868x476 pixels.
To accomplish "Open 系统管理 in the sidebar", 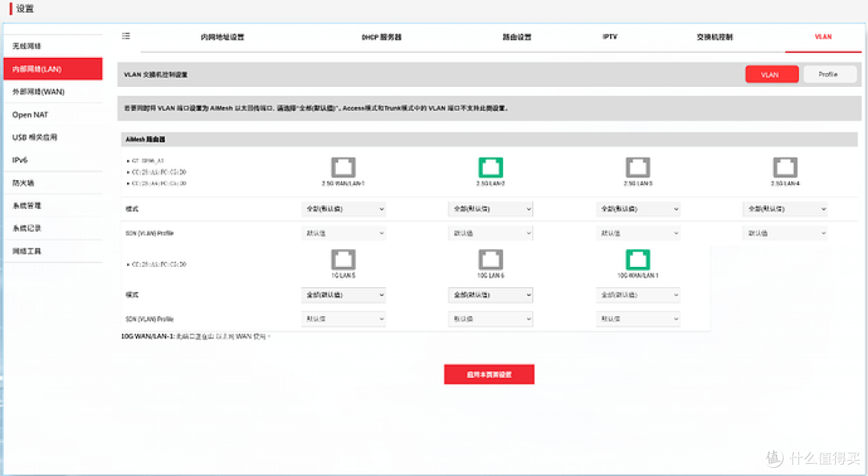I will (53, 206).
